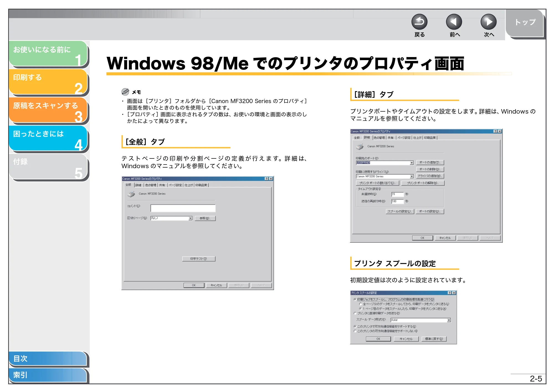Image resolution: width=554 pixels, height=392 pixels.
Task: Open the 索引 (index) link
Action: pos(48,375)
